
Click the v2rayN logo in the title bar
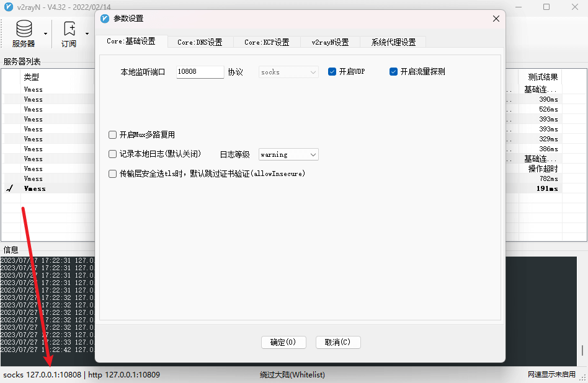(7, 7)
